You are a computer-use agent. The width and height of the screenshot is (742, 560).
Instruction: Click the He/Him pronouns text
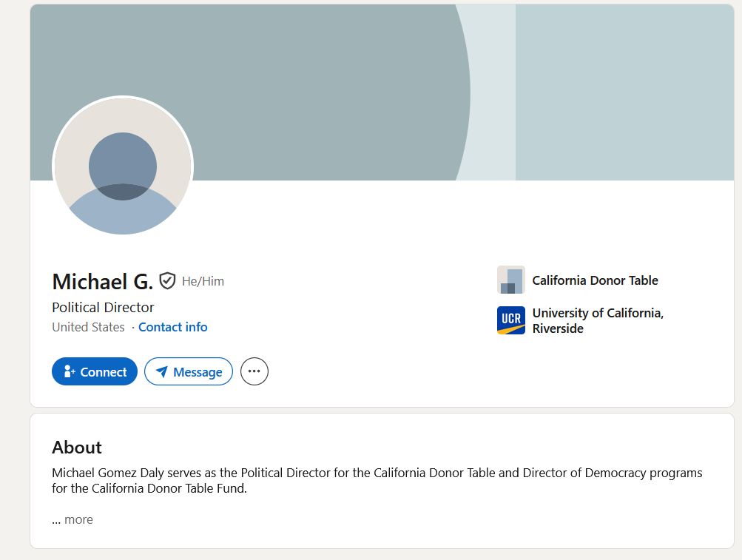[x=203, y=281]
